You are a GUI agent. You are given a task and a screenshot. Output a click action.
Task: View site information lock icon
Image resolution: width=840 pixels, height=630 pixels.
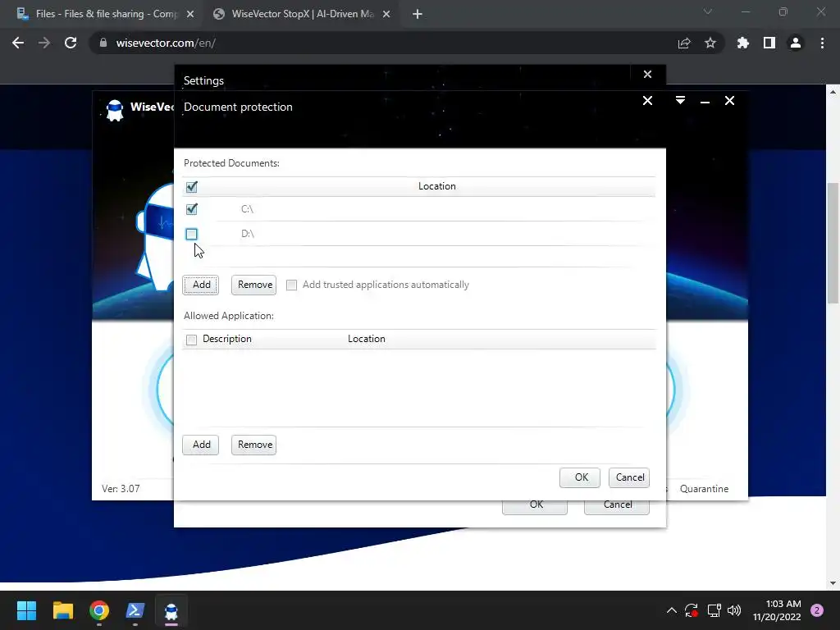103,43
